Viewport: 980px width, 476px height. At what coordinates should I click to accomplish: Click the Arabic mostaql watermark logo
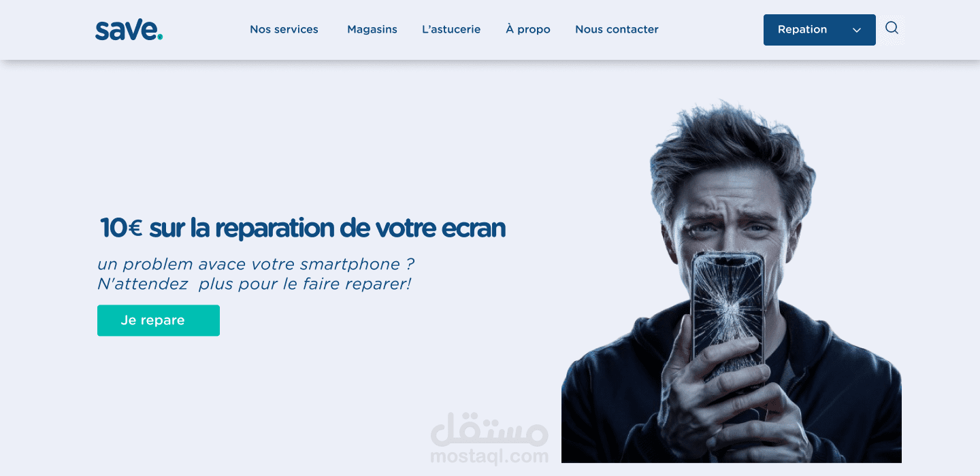point(489,428)
